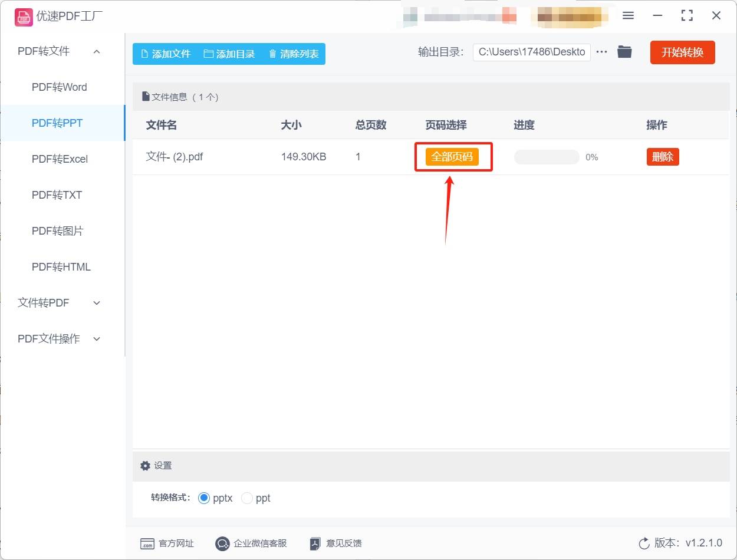Viewport: 737px width, 560px height.
Task: Click the 页码选择 column header
Action: click(x=446, y=125)
